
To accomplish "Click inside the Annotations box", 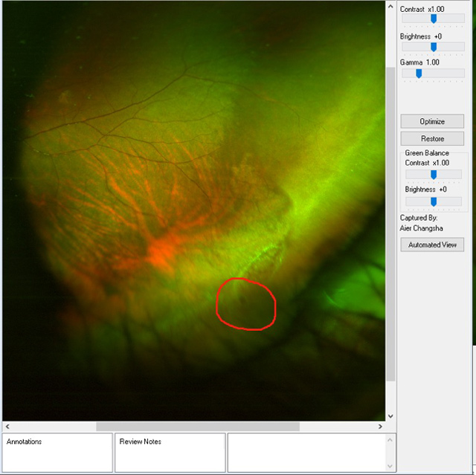I will 57,453.
